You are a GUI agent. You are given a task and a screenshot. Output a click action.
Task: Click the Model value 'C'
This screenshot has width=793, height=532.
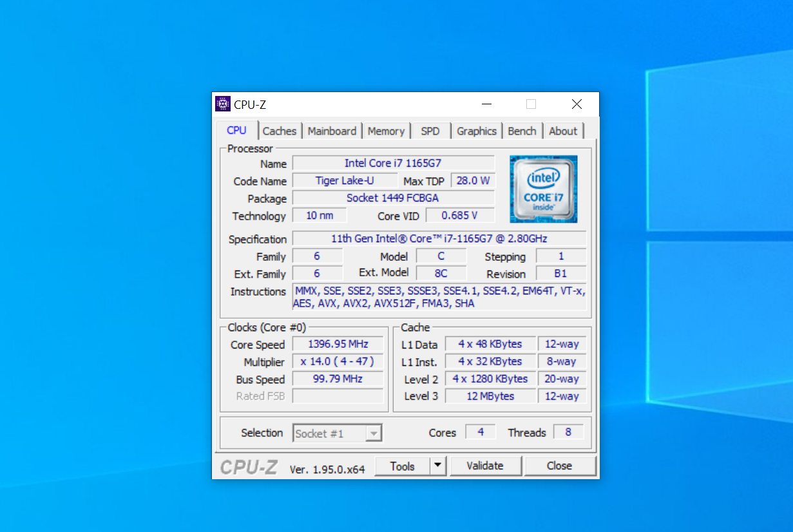441,256
